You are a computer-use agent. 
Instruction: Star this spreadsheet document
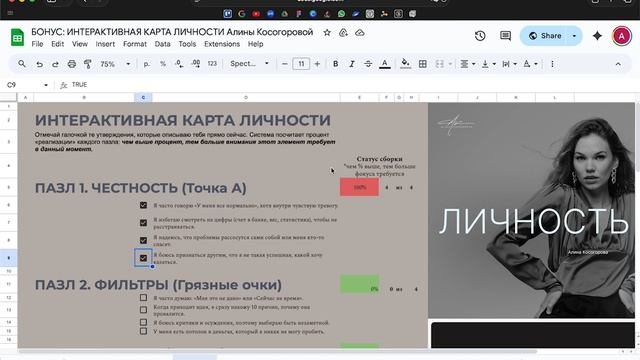pos(327,33)
